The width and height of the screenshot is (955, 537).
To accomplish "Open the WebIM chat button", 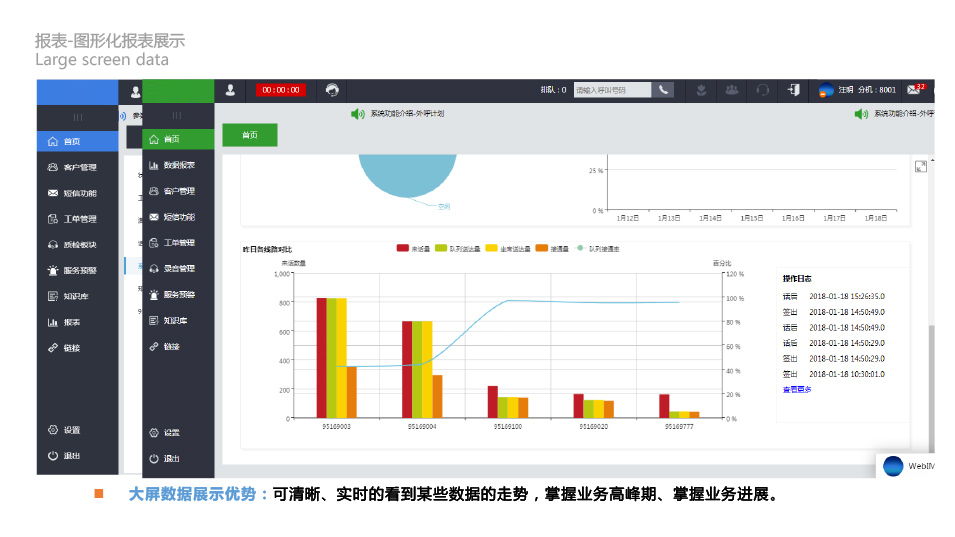I will point(906,466).
